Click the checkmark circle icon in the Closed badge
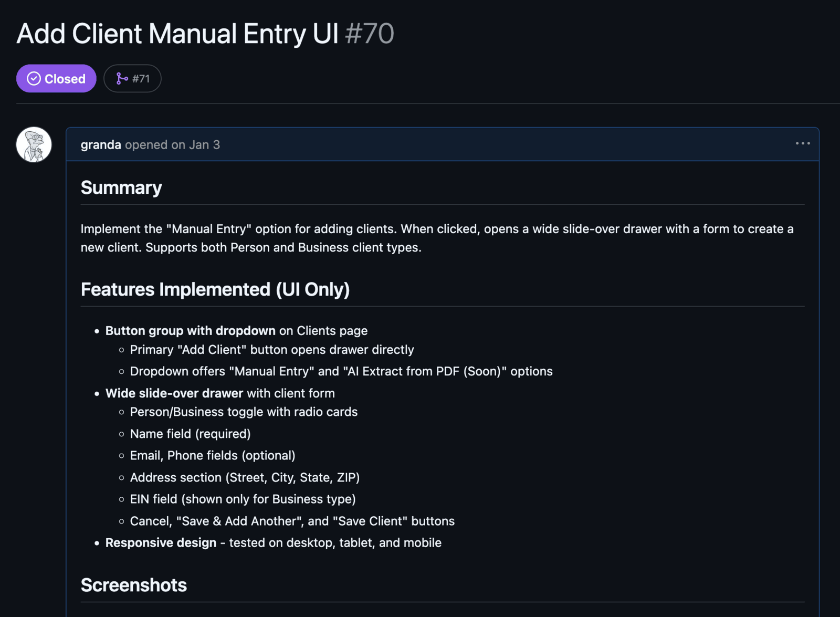Viewport: 840px width, 617px height. point(33,78)
